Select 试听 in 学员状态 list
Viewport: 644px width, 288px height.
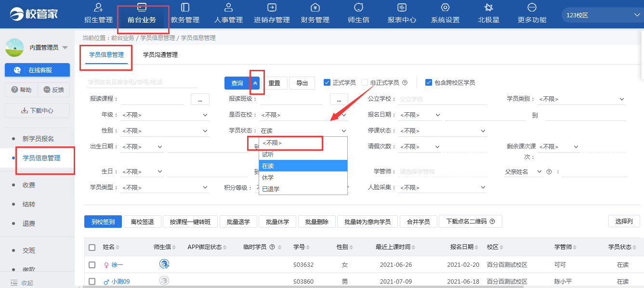[303, 155]
